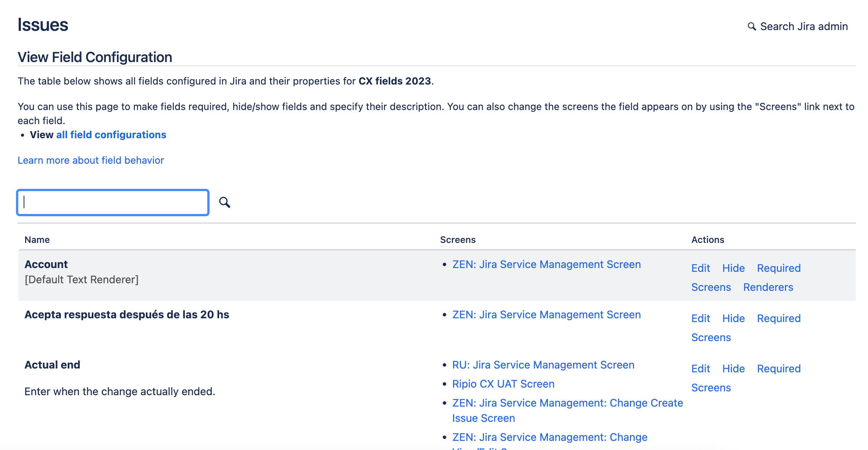Open Screens action for Account field
The width and height of the screenshot is (868, 450).
pyautogui.click(x=711, y=287)
